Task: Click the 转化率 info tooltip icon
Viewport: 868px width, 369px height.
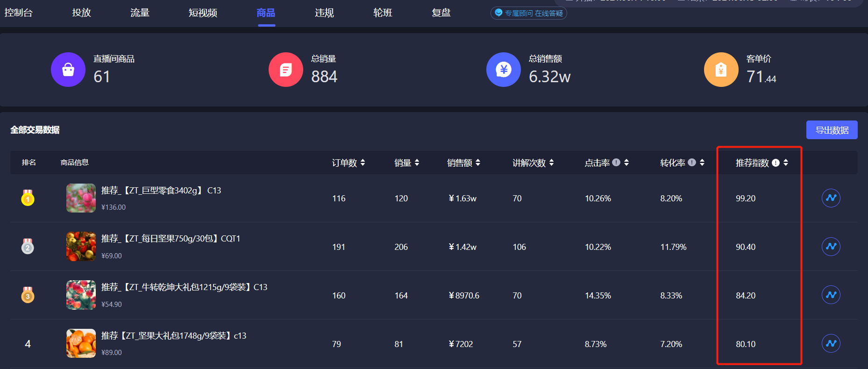Action: [692, 163]
